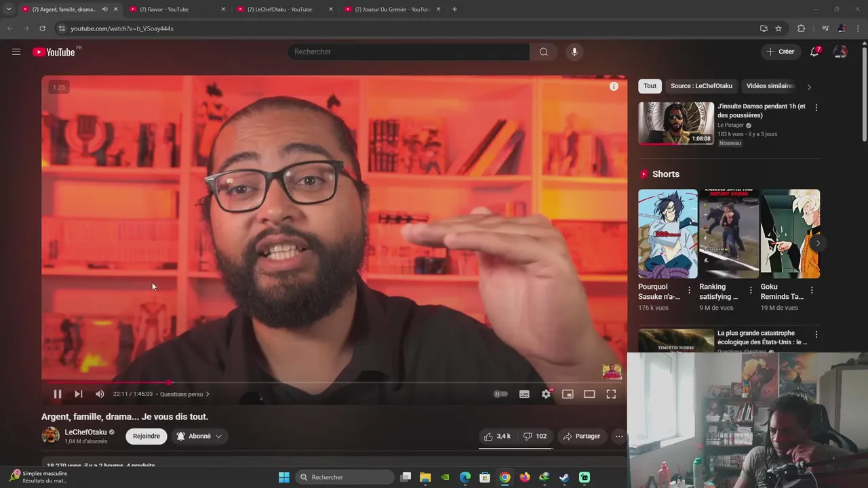Screen dimensions: 868x488
Task: Show the video info card
Action: 614,86
